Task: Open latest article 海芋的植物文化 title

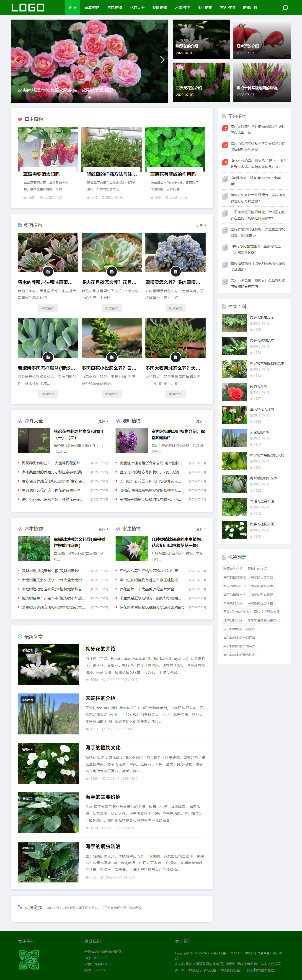Action: (x=103, y=748)
